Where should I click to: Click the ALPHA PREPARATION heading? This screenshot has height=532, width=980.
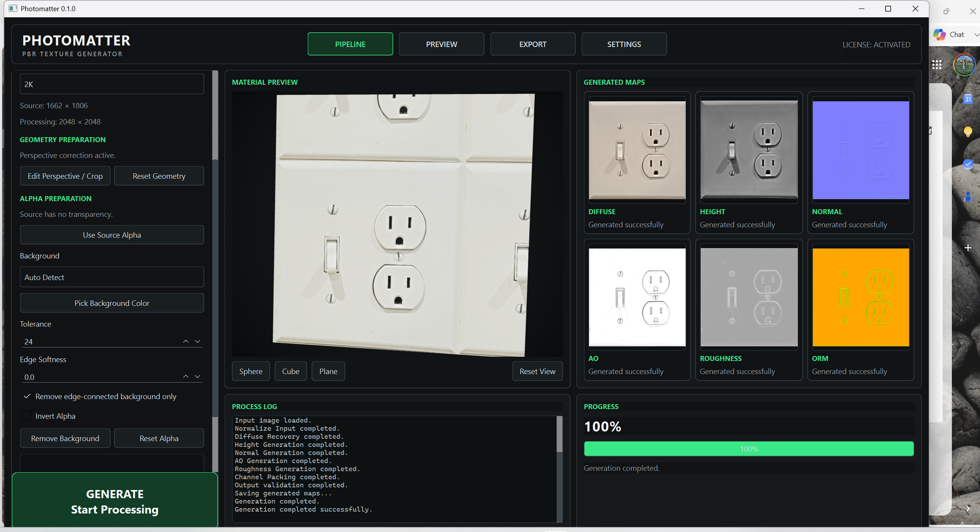tap(56, 198)
